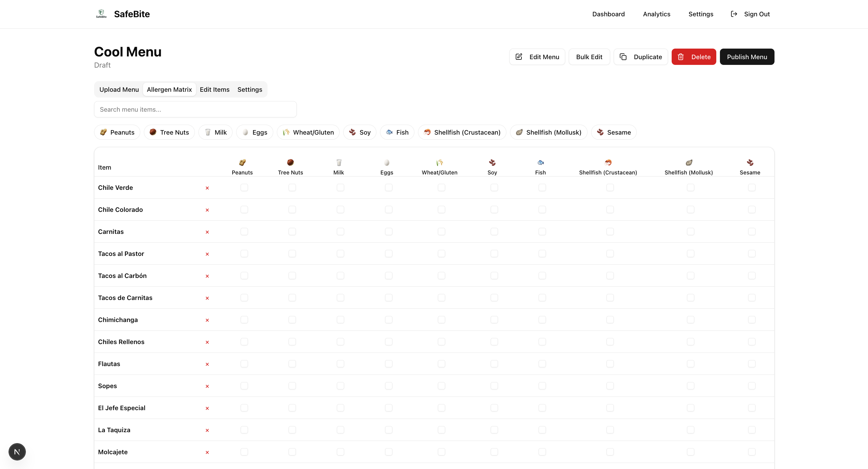Click the red X beside Flautas
Viewport: 868px width, 469px height.
tap(207, 364)
